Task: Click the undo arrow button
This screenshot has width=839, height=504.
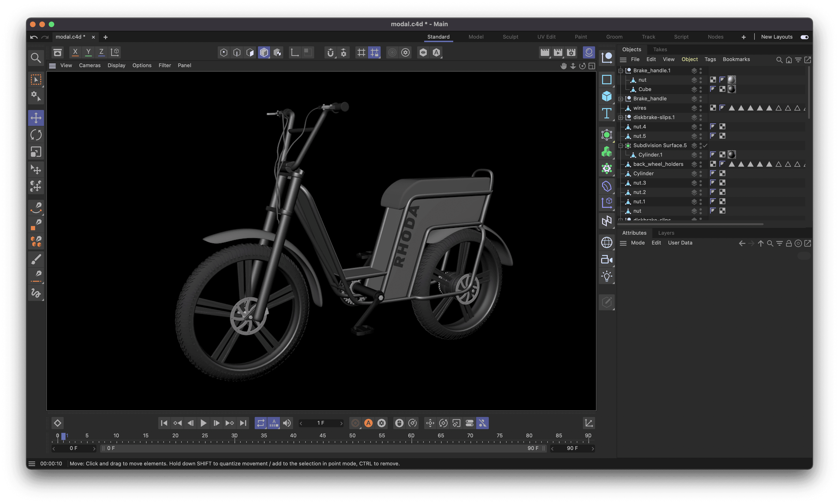Action: 34,37
